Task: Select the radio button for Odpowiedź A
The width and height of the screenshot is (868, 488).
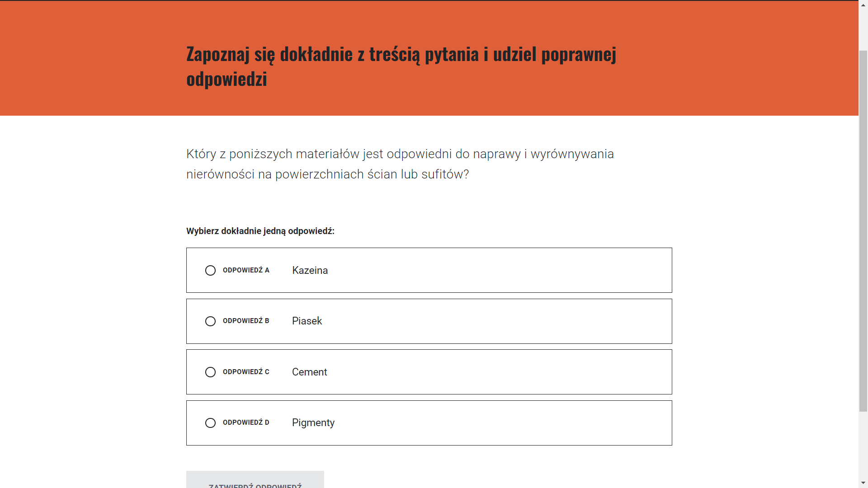Action: [x=210, y=270]
